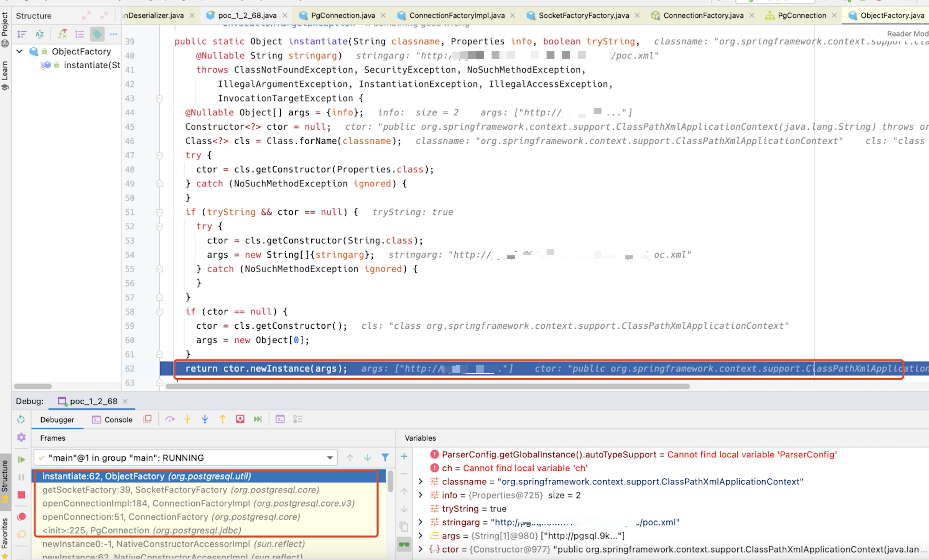
Task: Open the three-dots menu in Structure toolbar
Action: pyautogui.click(x=113, y=34)
